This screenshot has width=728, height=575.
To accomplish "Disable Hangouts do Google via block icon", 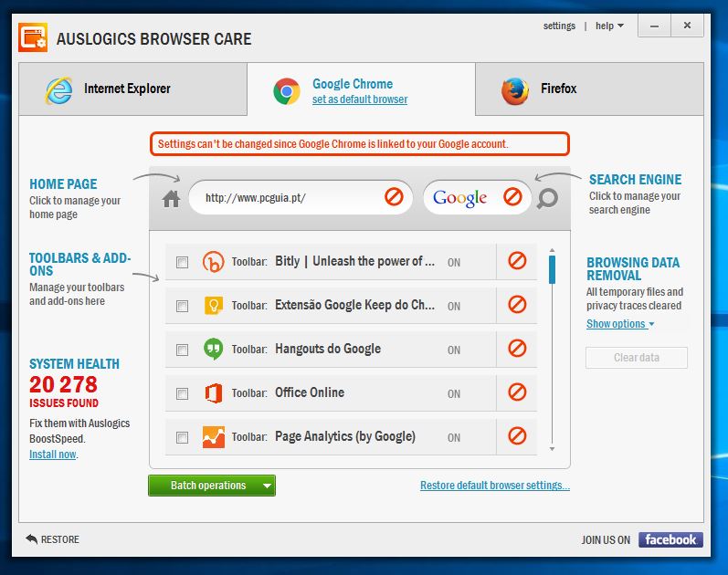I will [x=517, y=348].
